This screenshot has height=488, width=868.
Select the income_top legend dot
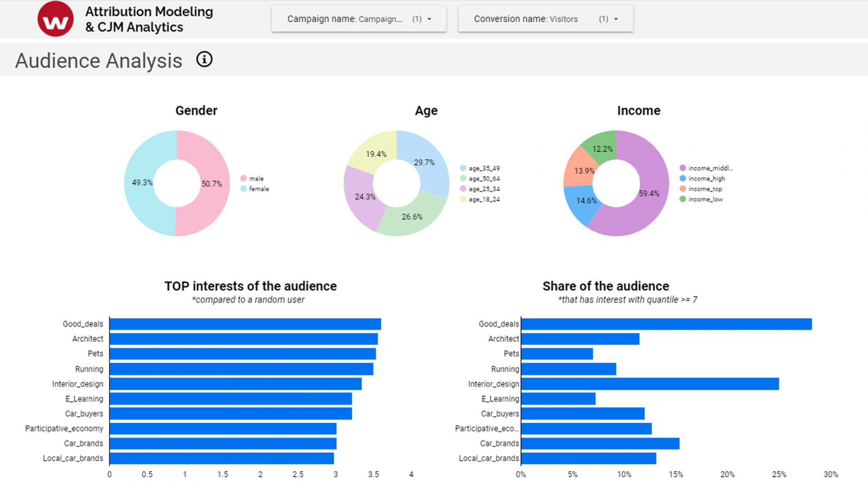pyautogui.click(x=682, y=189)
